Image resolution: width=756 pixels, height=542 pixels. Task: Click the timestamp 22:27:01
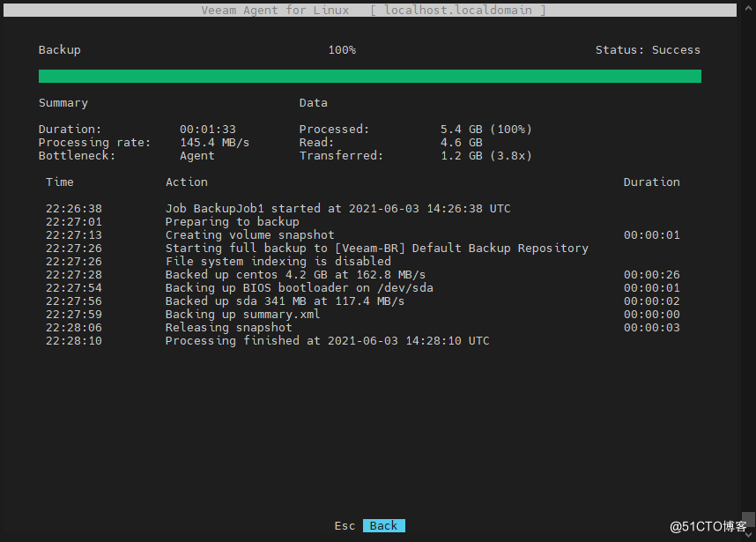[x=74, y=222]
